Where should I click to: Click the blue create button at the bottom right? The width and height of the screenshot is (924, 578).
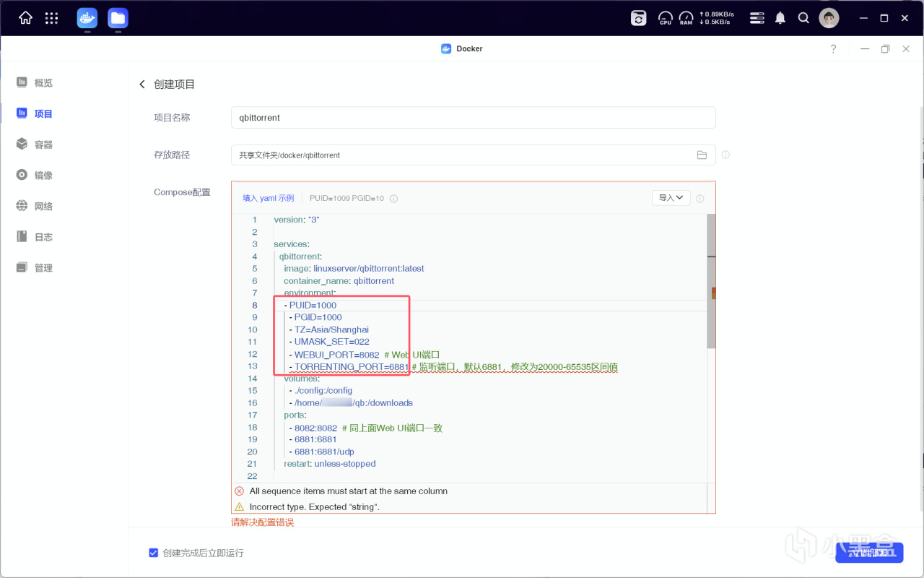click(869, 553)
